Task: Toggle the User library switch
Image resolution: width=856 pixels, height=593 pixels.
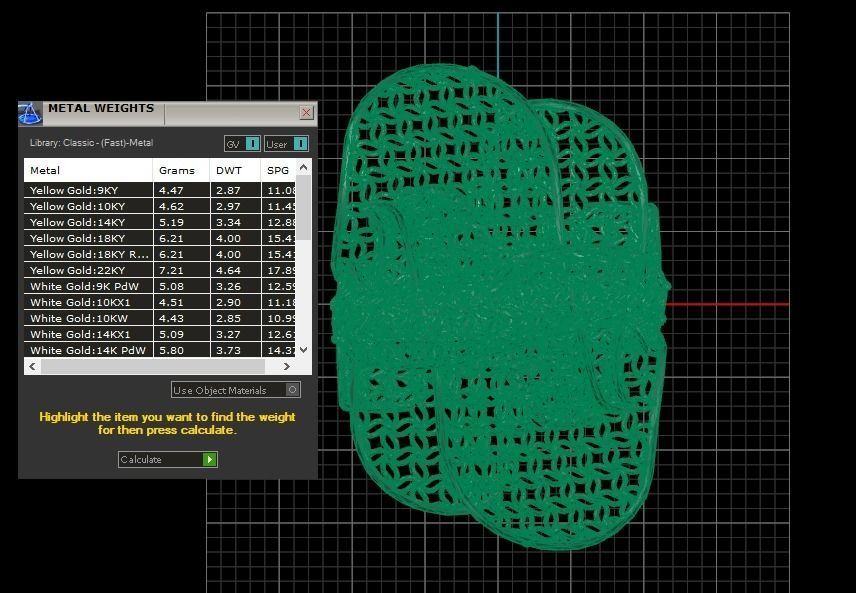Action: 287,144
